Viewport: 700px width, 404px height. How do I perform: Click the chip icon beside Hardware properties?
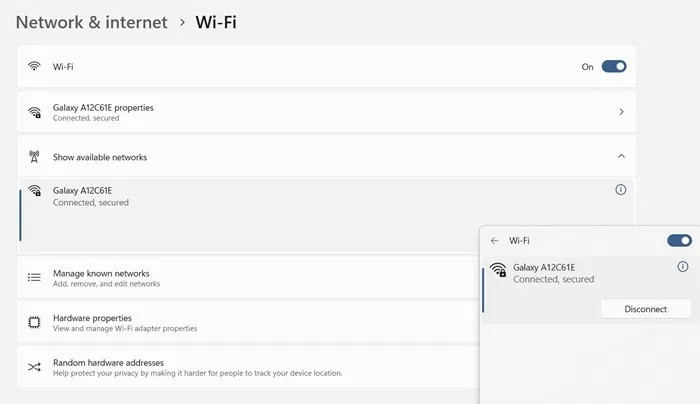click(x=34, y=322)
